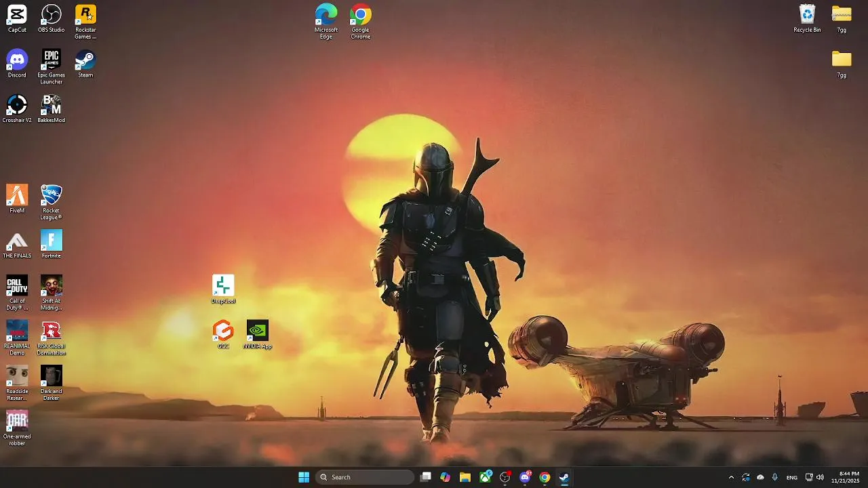Image resolution: width=868 pixels, height=488 pixels.
Task: Select the Dark and Darker shortcut
Action: [52, 384]
